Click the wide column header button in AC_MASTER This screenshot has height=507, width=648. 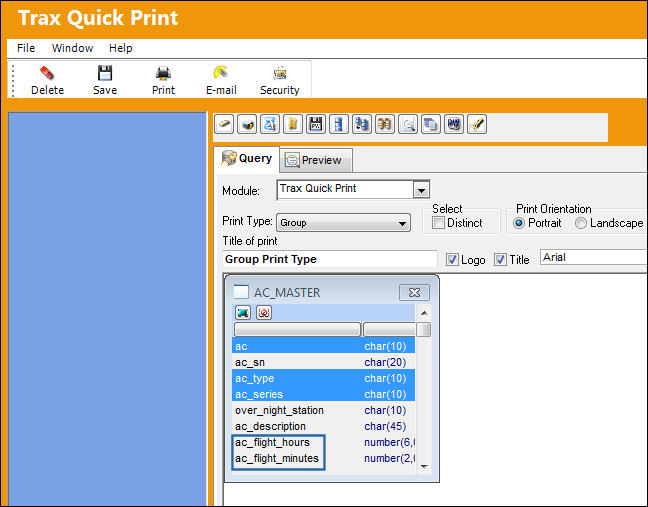[x=298, y=329]
